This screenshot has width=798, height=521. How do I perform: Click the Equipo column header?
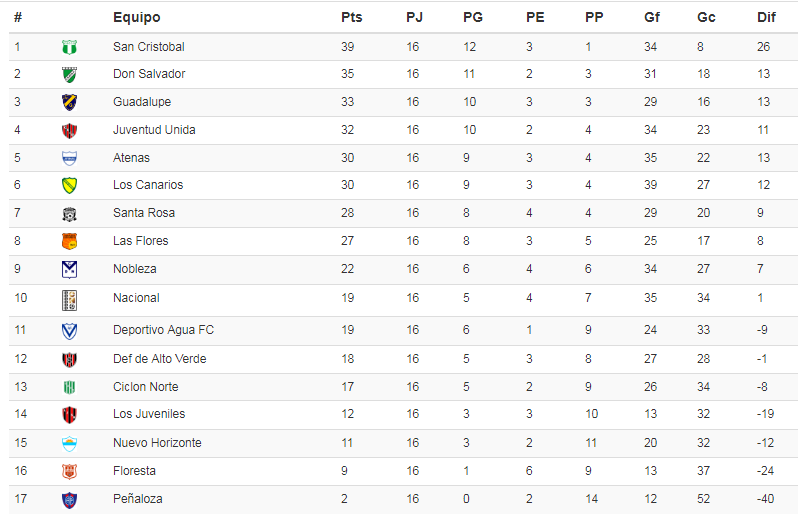136,17
